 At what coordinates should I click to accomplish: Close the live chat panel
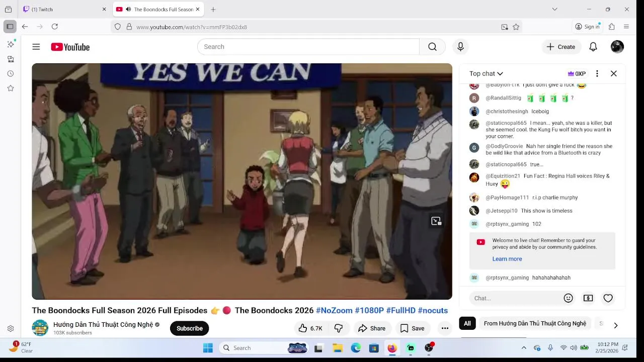pos(614,73)
